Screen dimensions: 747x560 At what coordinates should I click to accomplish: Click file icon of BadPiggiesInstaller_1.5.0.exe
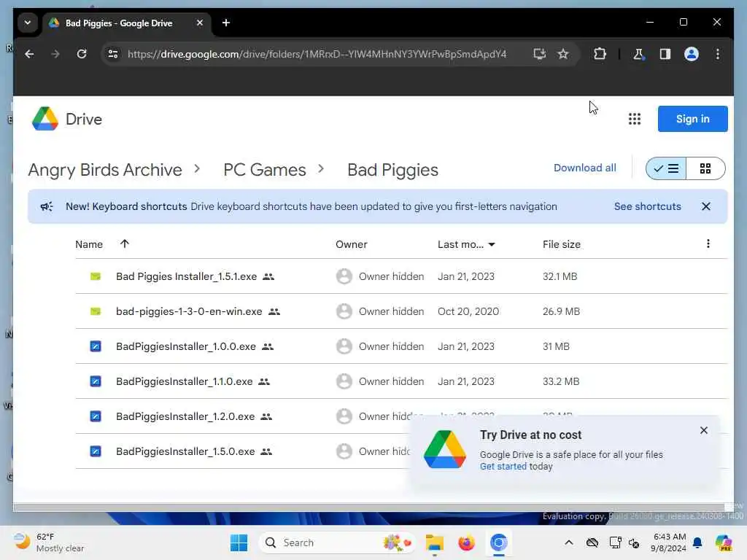coord(96,451)
